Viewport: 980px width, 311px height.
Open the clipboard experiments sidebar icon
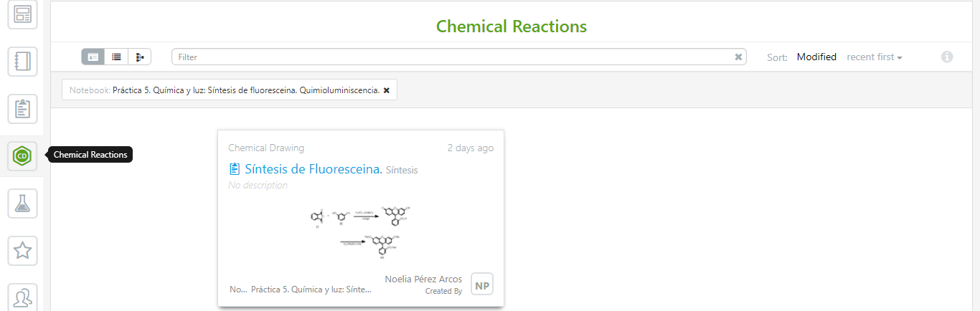tap(22, 109)
